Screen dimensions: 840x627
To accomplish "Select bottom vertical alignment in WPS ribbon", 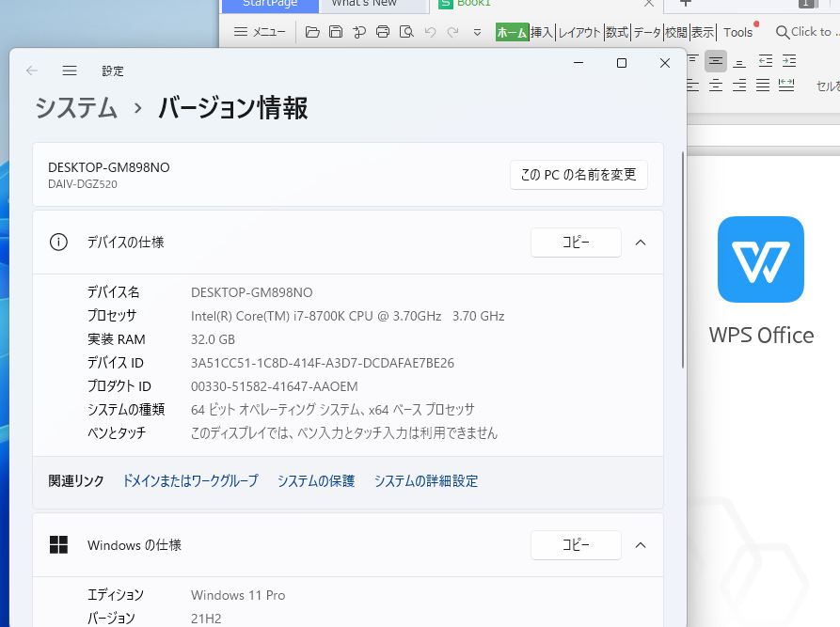I will pos(739,61).
